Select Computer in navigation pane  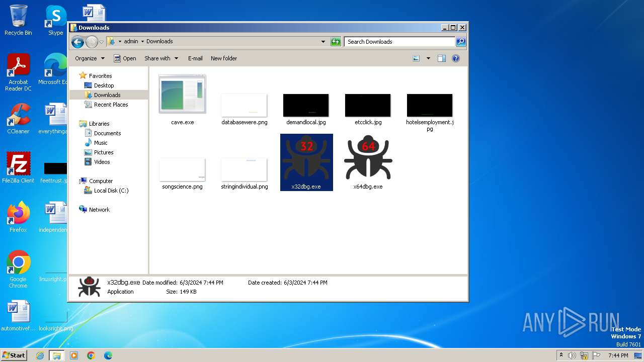tap(101, 181)
